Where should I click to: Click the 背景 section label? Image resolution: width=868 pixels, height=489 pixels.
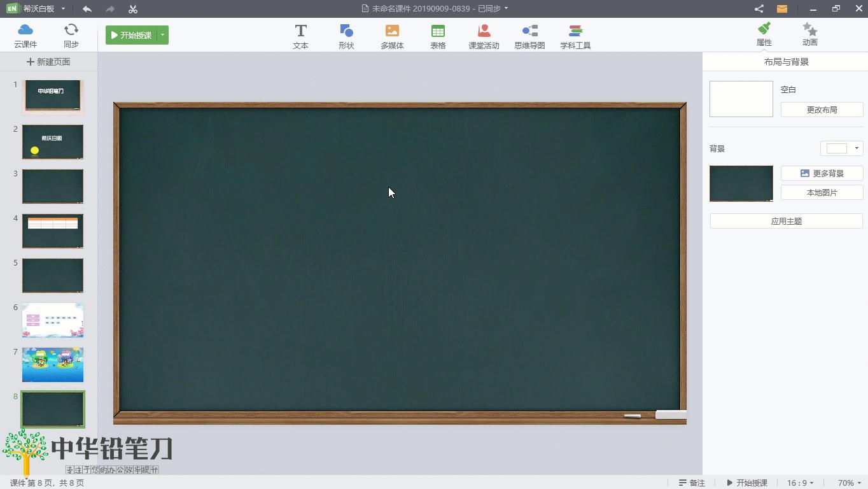tap(717, 148)
